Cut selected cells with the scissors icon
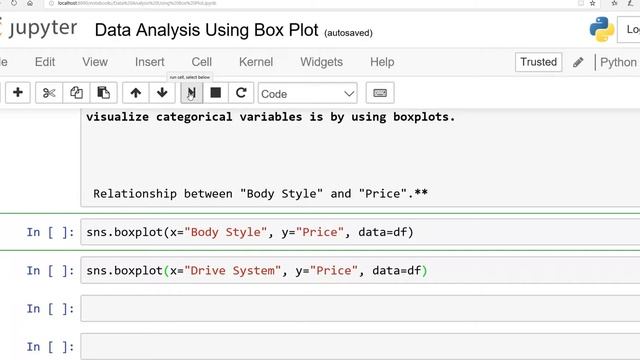The image size is (640, 360). [49, 93]
